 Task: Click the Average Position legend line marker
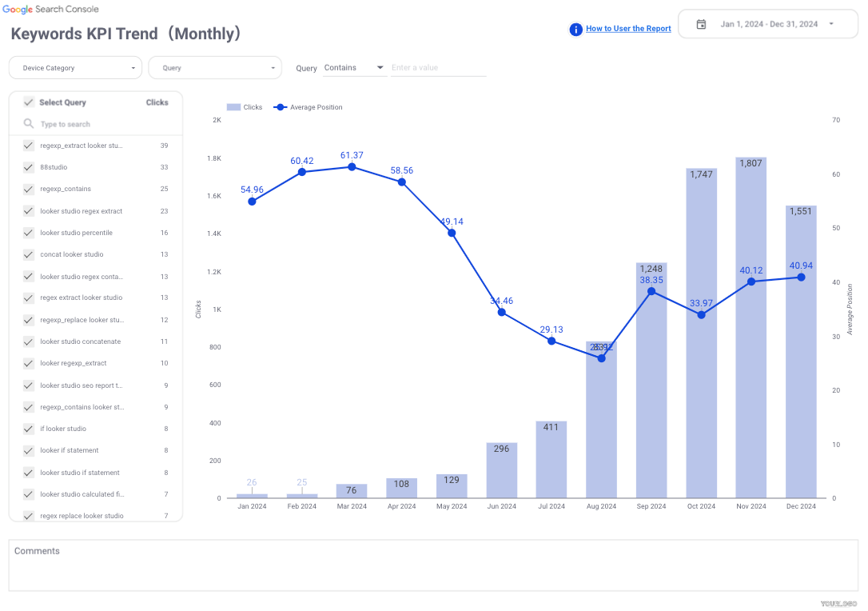click(x=280, y=107)
